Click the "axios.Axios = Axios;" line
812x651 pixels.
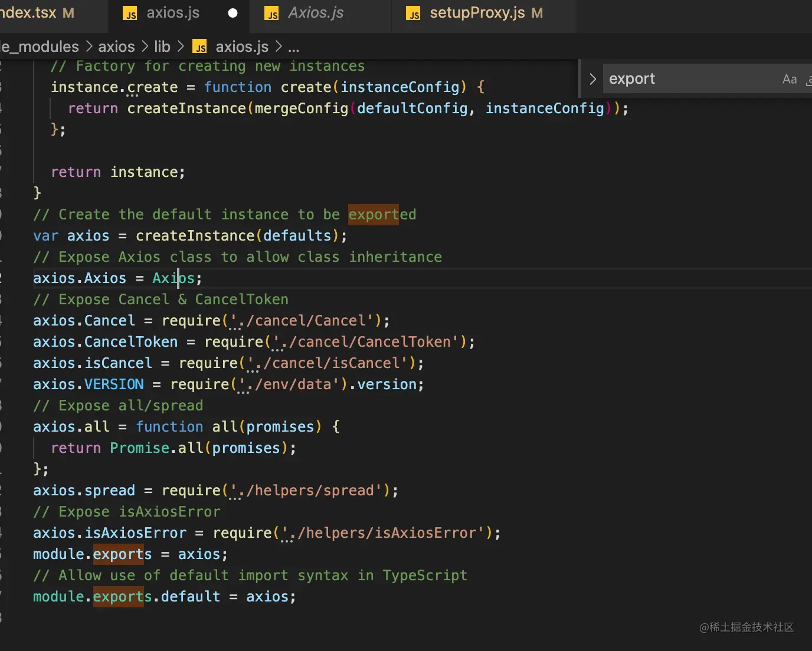pyautogui.click(x=118, y=278)
